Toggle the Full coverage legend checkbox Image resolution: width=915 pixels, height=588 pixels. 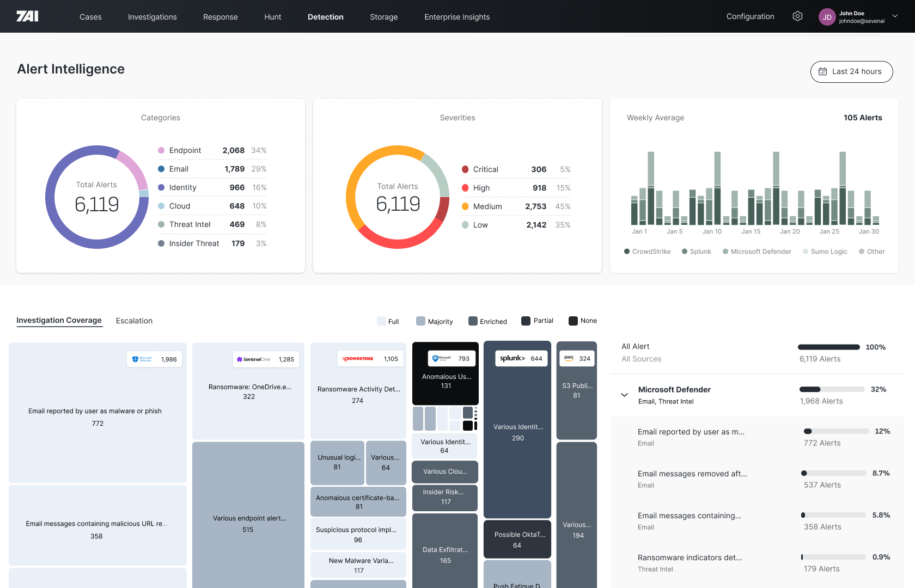coord(381,321)
